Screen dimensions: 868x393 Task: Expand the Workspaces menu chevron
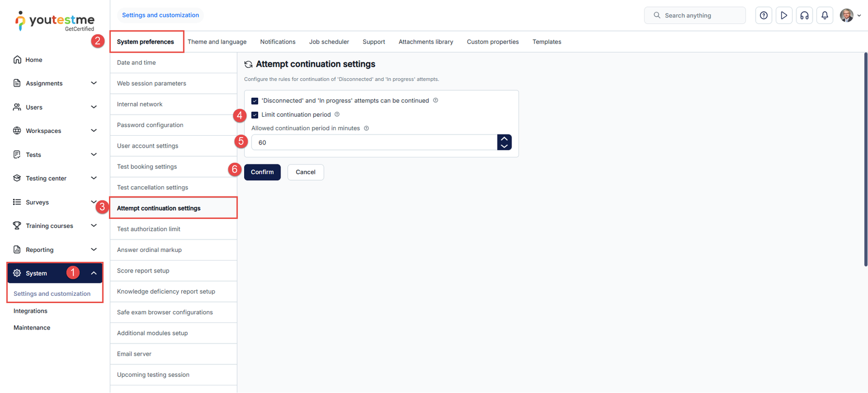coord(94,131)
